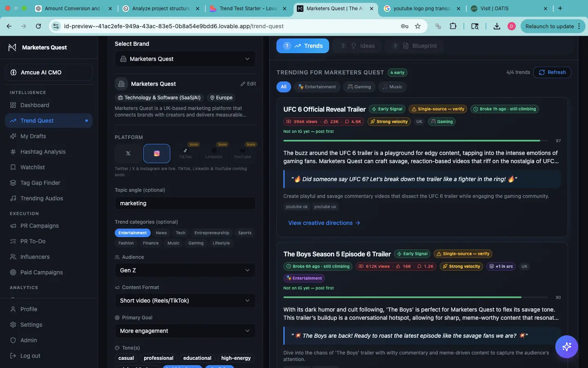The height and width of the screenshot is (368, 588).
Task: Refresh the trending list
Action: click(x=552, y=72)
